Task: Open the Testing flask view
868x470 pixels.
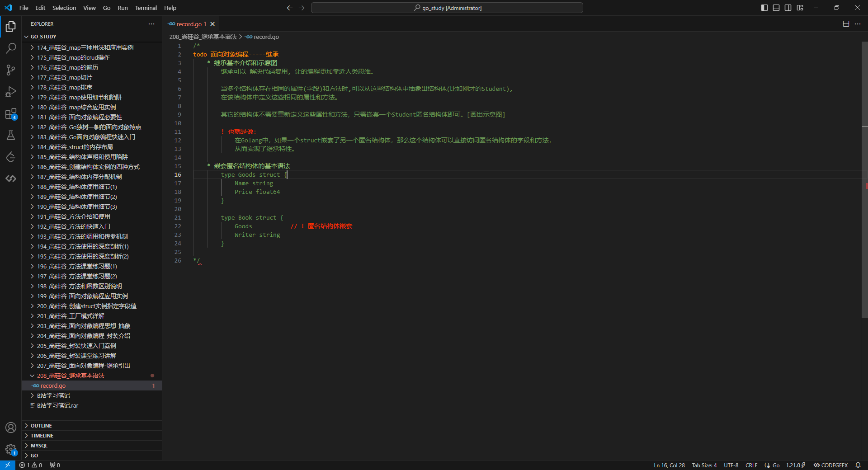Action: point(11,135)
